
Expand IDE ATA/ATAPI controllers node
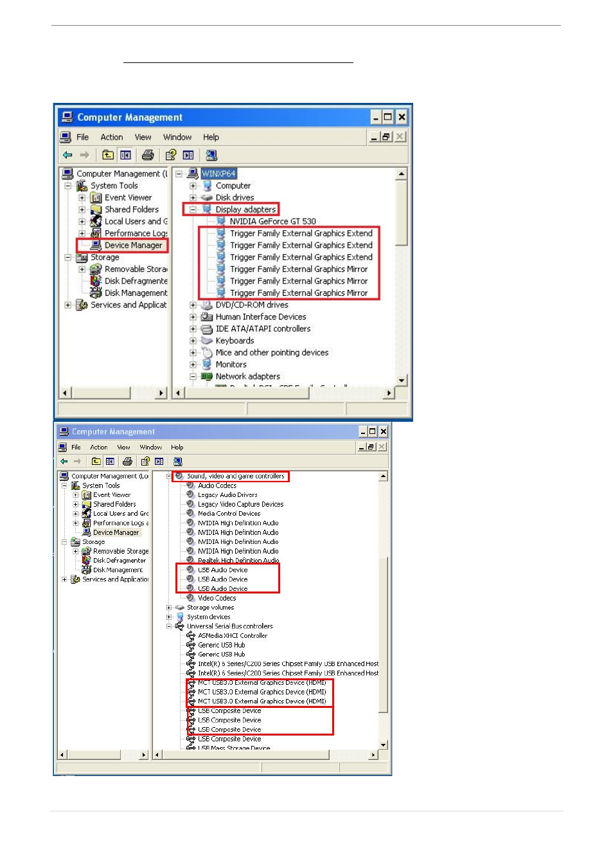pyautogui.click(x=193, y=329)
